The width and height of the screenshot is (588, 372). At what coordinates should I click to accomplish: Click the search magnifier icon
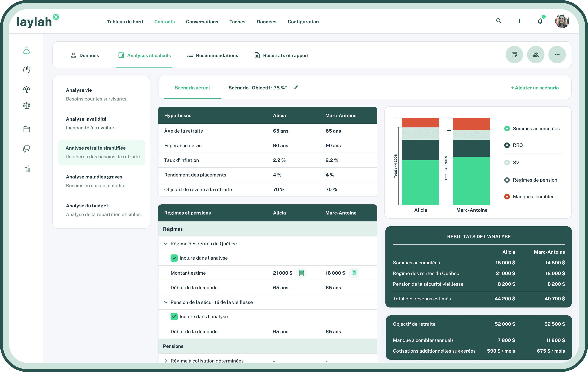(499, 21)
